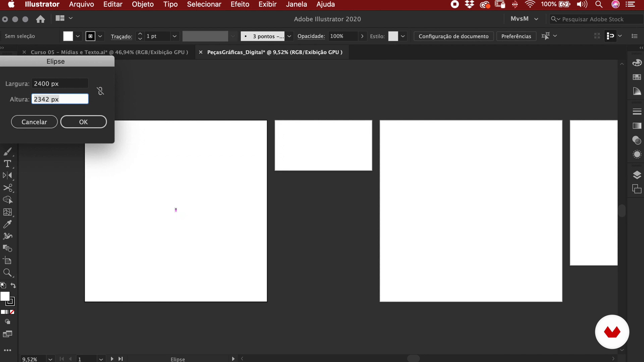Open the zoom level dropdown

(50, 359)
